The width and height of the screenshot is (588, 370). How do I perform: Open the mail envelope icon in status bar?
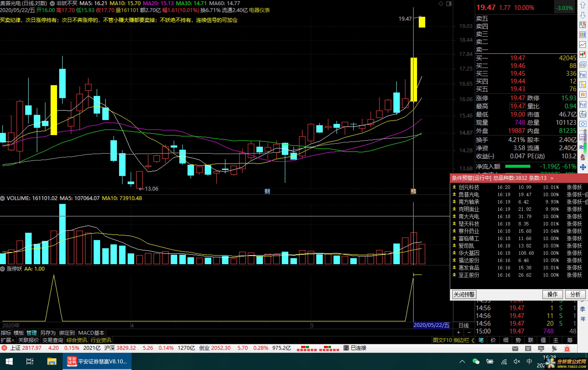[515, 348]
